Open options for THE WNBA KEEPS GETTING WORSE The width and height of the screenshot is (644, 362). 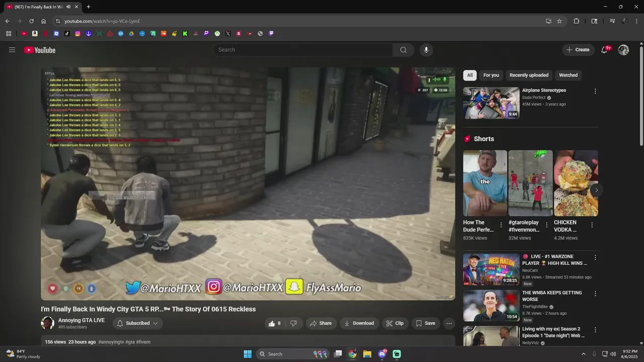(595, 294)
